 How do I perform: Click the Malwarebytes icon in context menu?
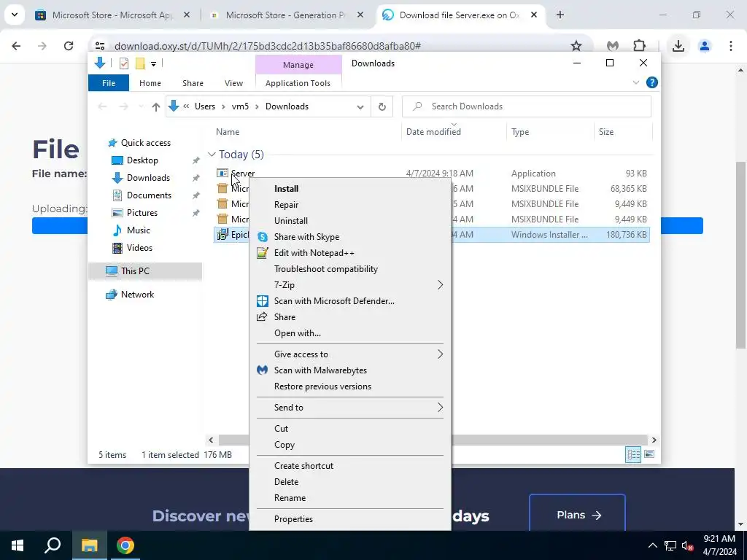[263, 370]
